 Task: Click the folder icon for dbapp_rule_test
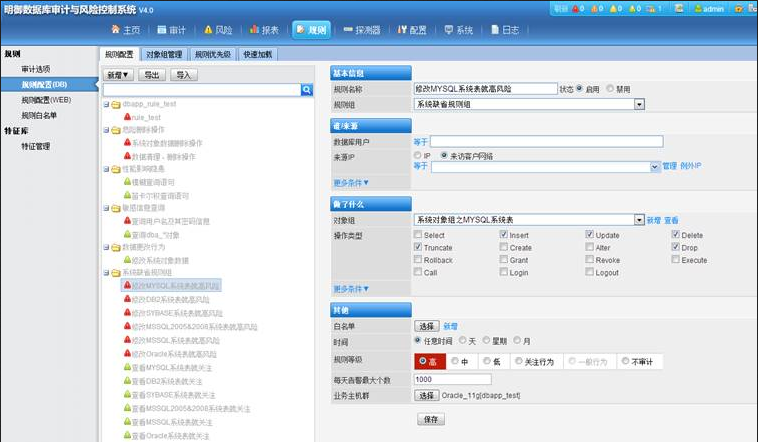[116, 104]
